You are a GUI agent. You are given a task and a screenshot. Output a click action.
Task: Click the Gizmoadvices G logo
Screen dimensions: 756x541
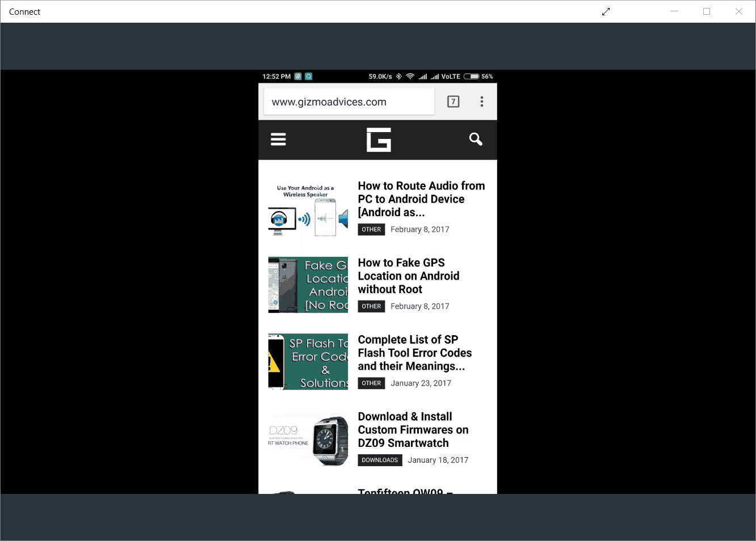(379, 140)
